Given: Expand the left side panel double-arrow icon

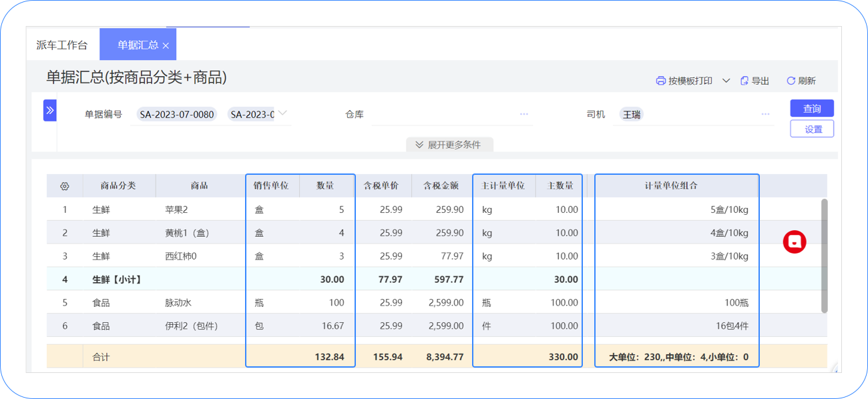Looking at the screenshot, I should [x=50, y=111].
